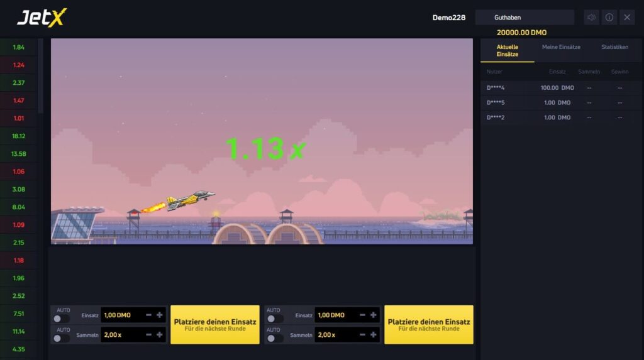Open the Statistiken tab

(x=614, y=47)
